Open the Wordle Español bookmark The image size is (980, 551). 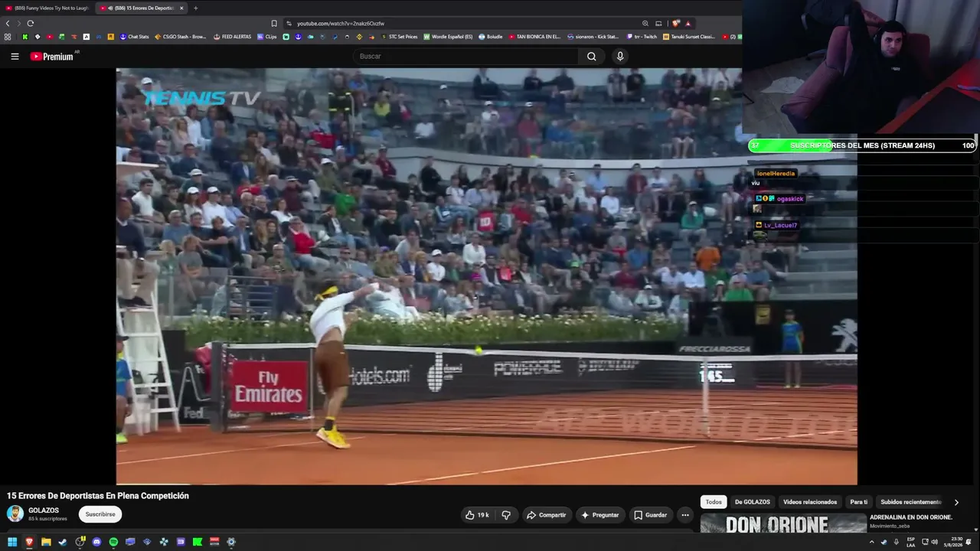coord(449,37)
